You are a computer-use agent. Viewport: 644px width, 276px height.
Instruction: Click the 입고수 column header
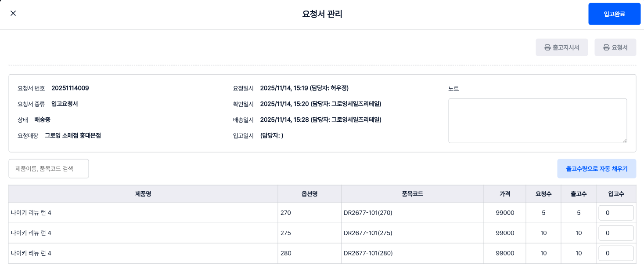616,194
